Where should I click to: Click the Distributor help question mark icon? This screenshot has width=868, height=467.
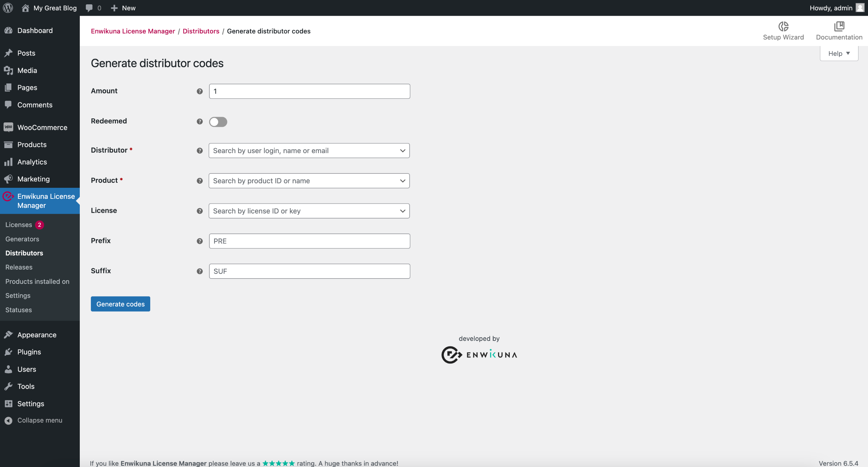[x=200, y=150]
